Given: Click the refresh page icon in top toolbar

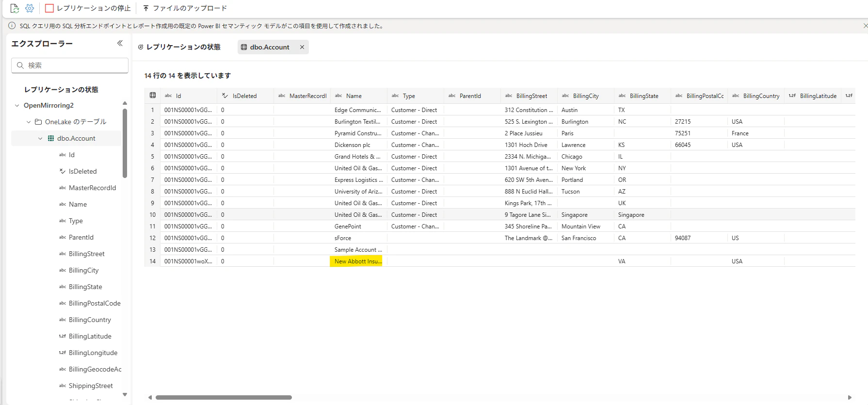Looking at the screenshot, I should point(15,8).
